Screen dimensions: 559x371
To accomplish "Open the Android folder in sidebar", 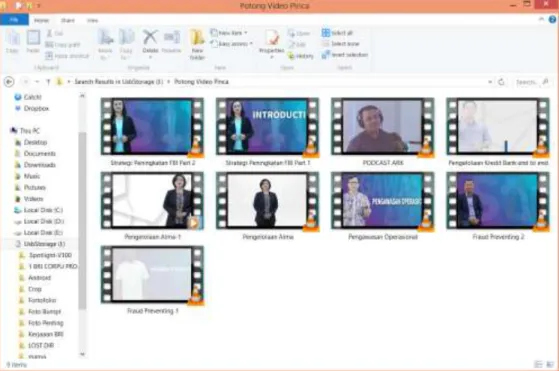I will point(35,278).
